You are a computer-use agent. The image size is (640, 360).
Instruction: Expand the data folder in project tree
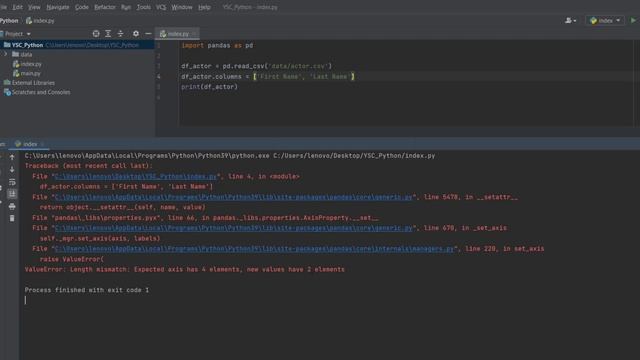point(6,54)
